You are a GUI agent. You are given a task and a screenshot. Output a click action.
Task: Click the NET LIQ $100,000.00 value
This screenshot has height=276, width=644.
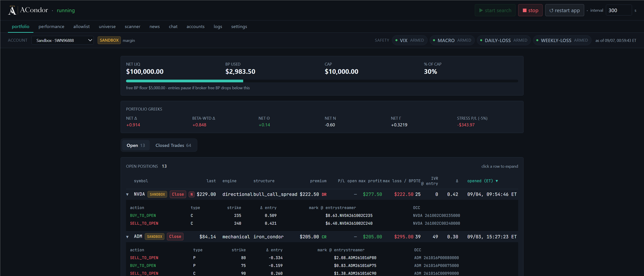145,72
